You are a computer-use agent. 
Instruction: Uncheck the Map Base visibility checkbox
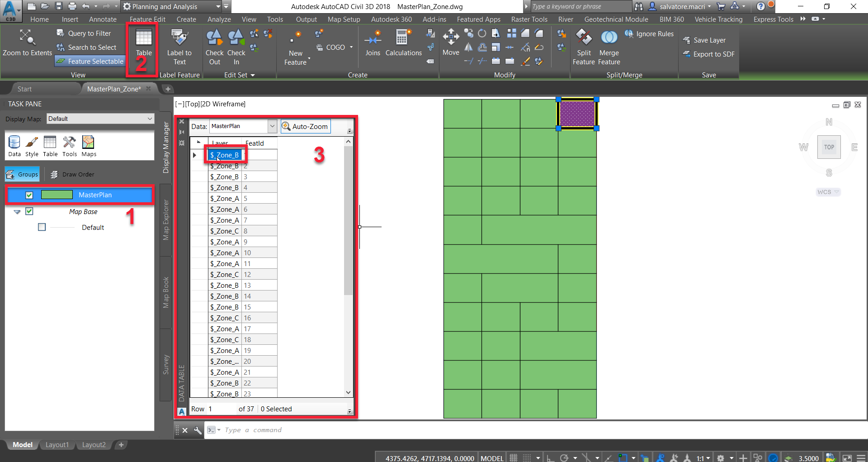click(x=29, y=211)
